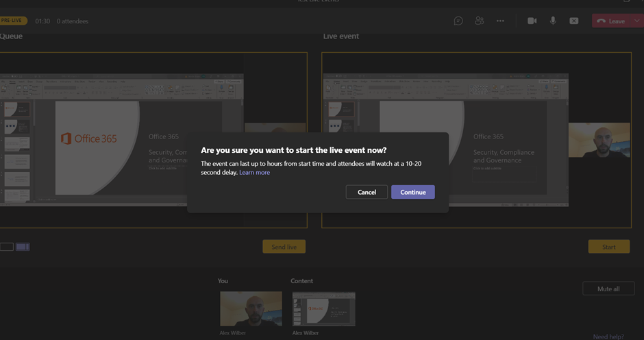Click the Leave button
This screenshot has width=644, height=340.
click(x=611, y=21)
